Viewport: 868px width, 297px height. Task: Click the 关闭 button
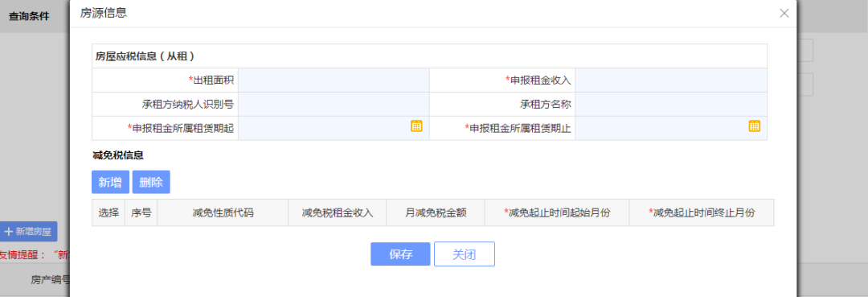pos(464,254)
